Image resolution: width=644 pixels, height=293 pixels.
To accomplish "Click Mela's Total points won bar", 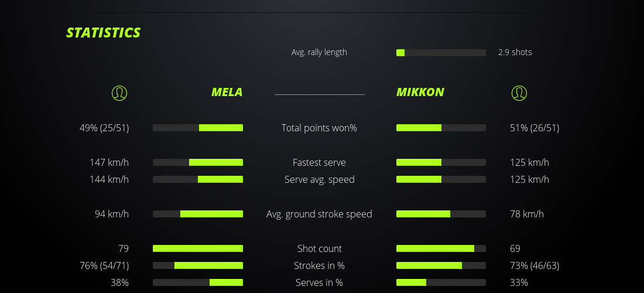I will pyautogui.click(x=198, y=128).
